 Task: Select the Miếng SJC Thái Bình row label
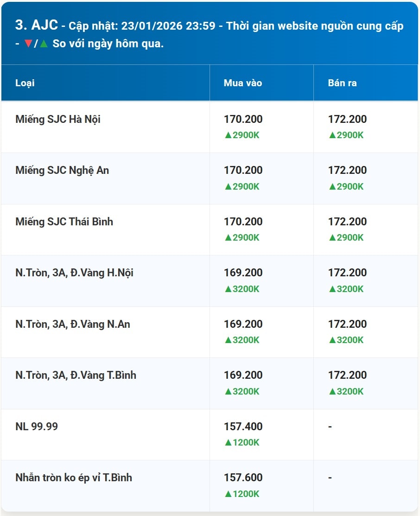click(x=64, y=222)
